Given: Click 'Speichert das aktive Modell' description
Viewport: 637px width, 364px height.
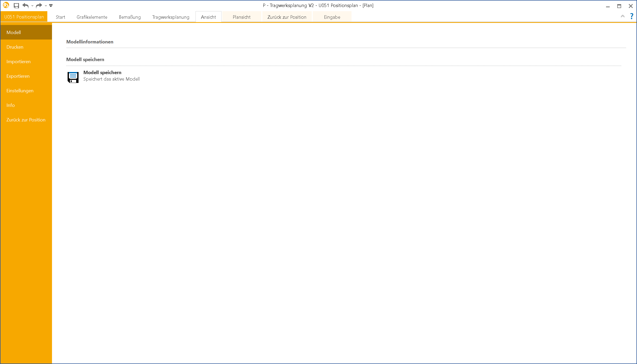Looking at the screenshot, I should tap(112, 79).
